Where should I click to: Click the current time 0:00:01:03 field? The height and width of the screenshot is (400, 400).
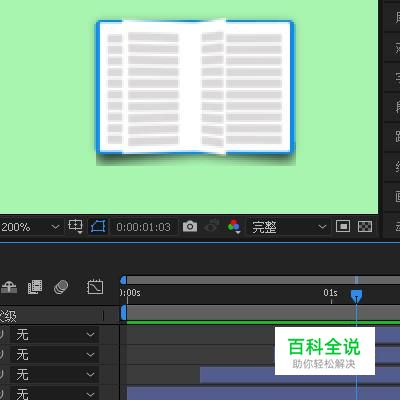(143, 227)
